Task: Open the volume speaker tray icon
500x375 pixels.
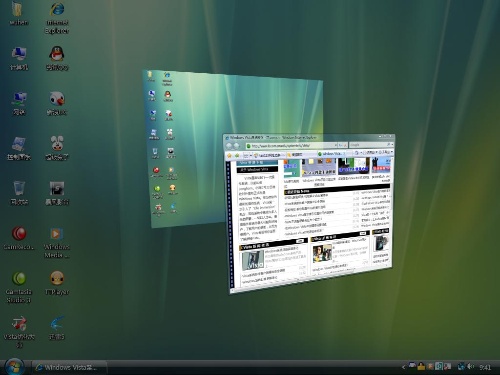Action: pos(470,367)
